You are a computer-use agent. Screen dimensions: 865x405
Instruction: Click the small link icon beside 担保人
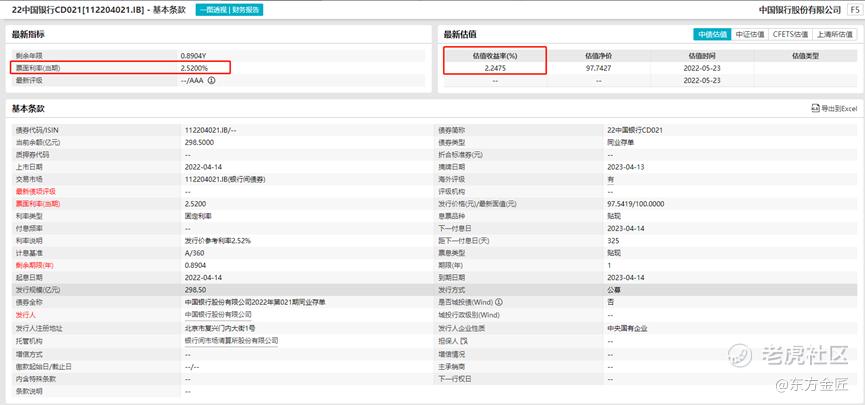tap(463, 341)
